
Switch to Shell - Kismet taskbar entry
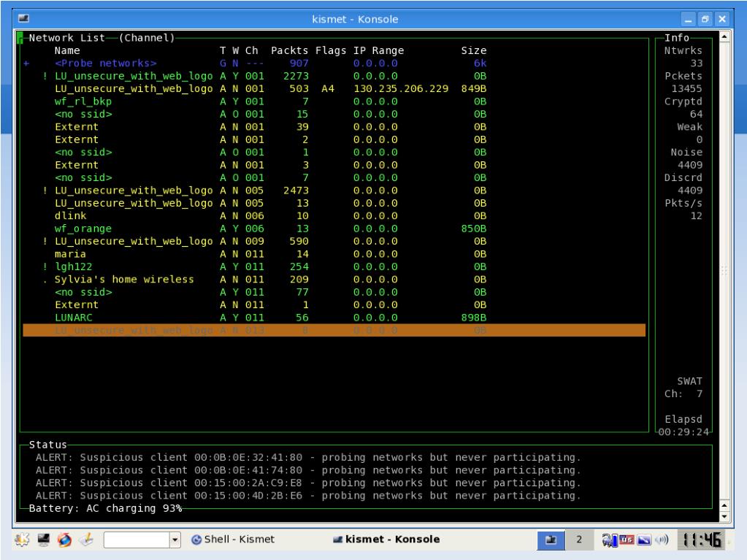[x=233, y=539]
